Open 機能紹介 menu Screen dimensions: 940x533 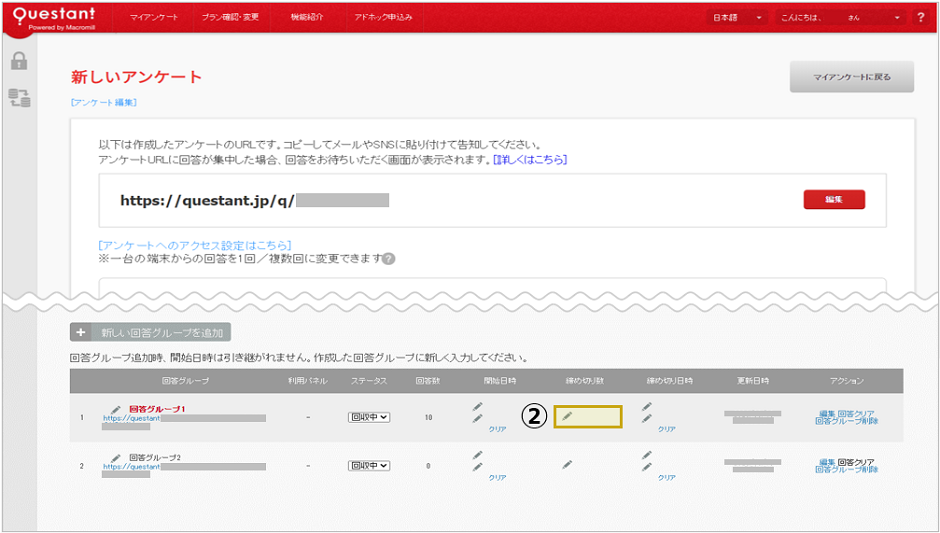tap(306, 17)
